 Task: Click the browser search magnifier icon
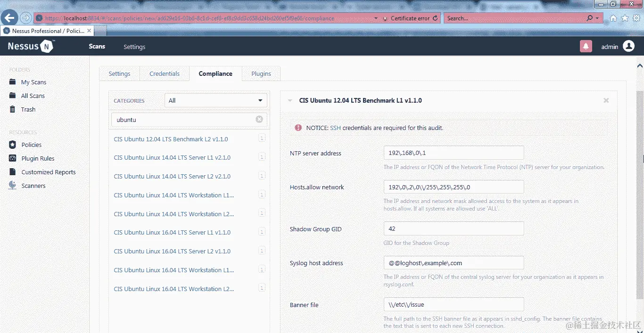pyautogui.click(x=590, y=18)
